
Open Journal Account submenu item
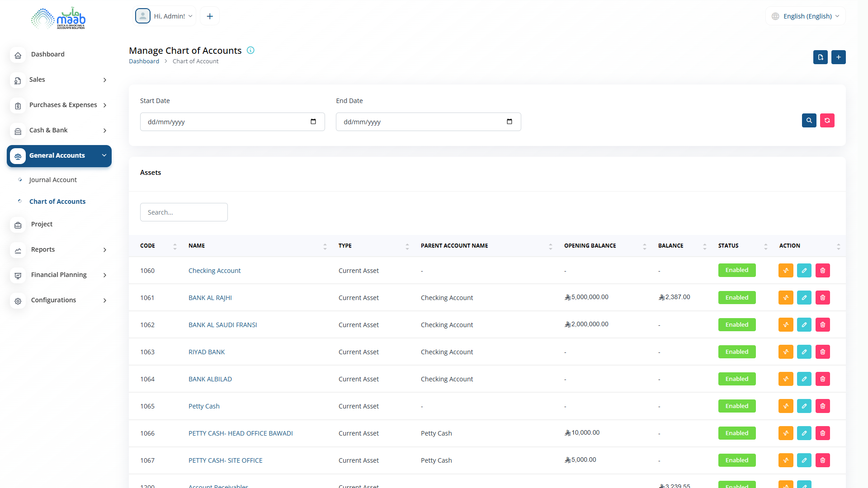click(x=53, y=180)
